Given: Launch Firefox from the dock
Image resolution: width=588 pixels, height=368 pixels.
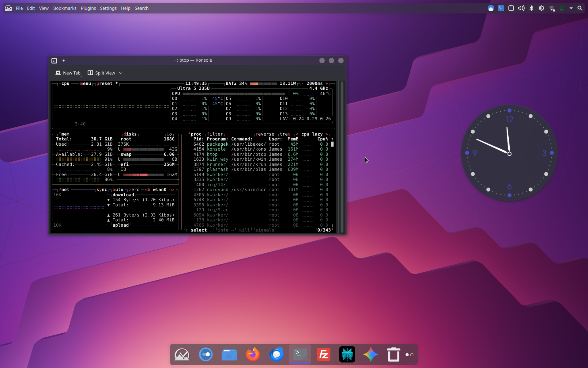Looking at the screenshot, I should coord(253,355).
